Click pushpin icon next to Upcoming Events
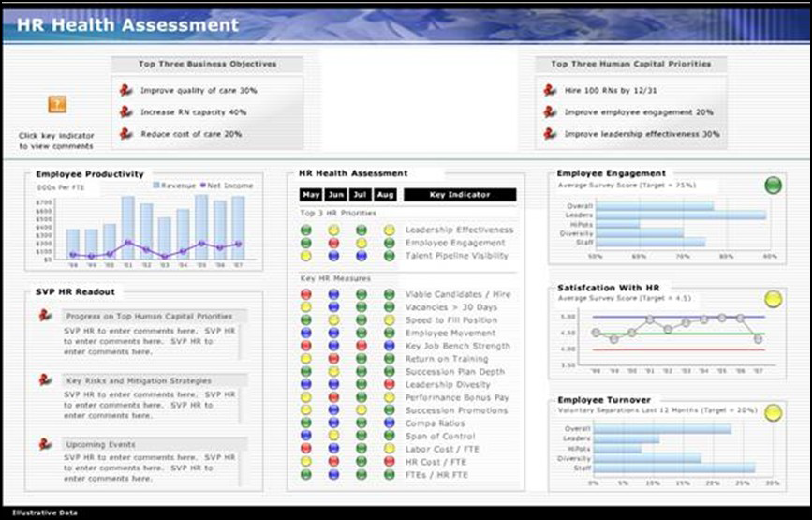 point(44,444)
